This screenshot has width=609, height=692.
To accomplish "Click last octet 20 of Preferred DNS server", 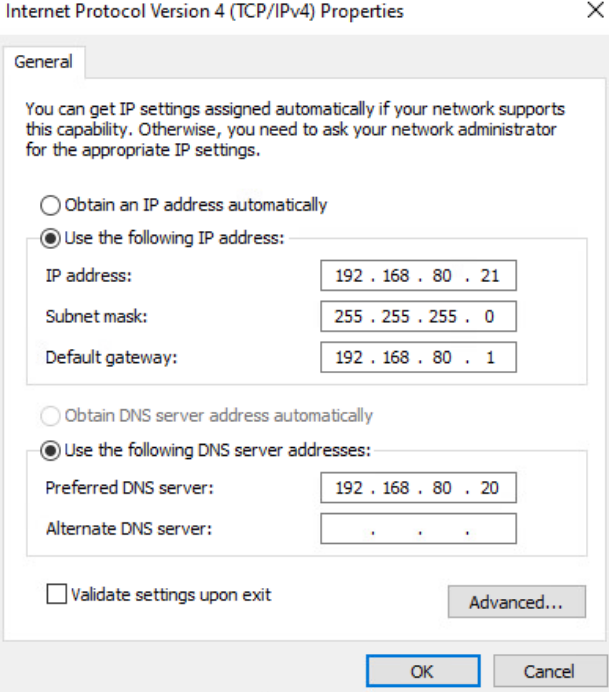I will 490,489.
